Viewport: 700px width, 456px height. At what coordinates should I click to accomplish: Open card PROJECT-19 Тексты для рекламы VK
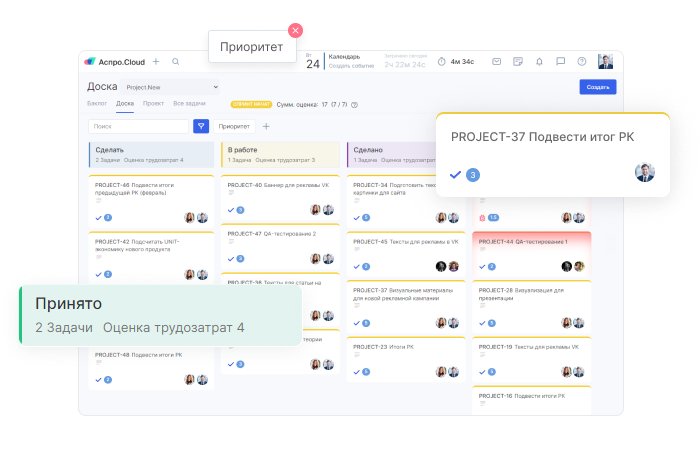coord(532,359)
